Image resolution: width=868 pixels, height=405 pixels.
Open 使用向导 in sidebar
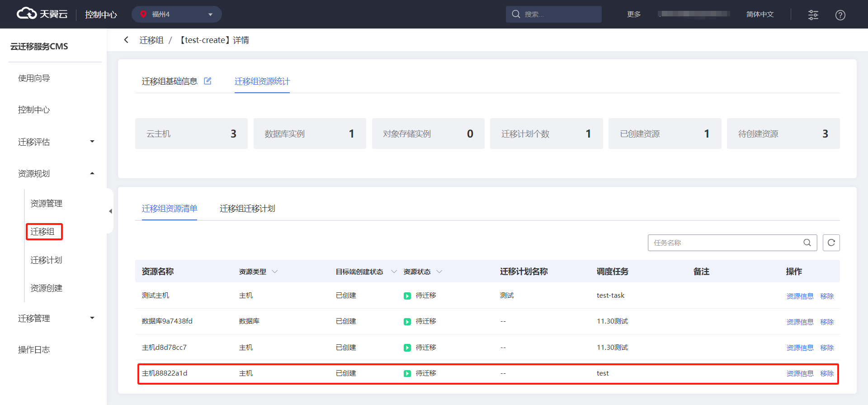tap(34, 78)
